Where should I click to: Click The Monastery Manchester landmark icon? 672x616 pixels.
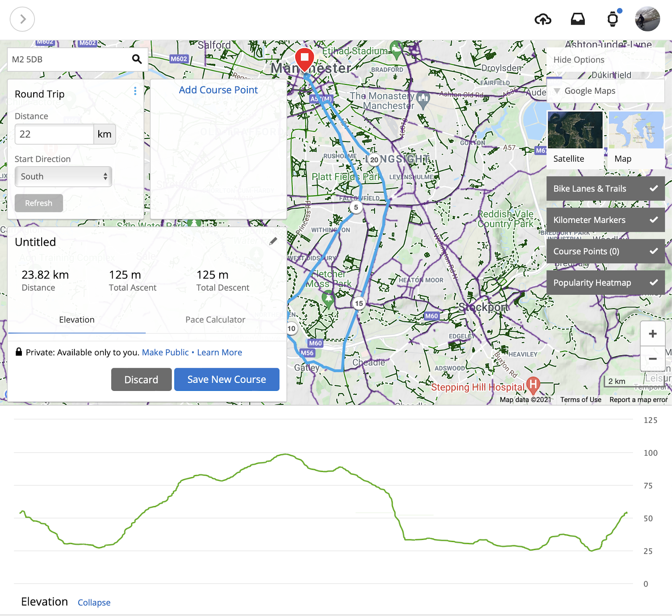point(423,100)
